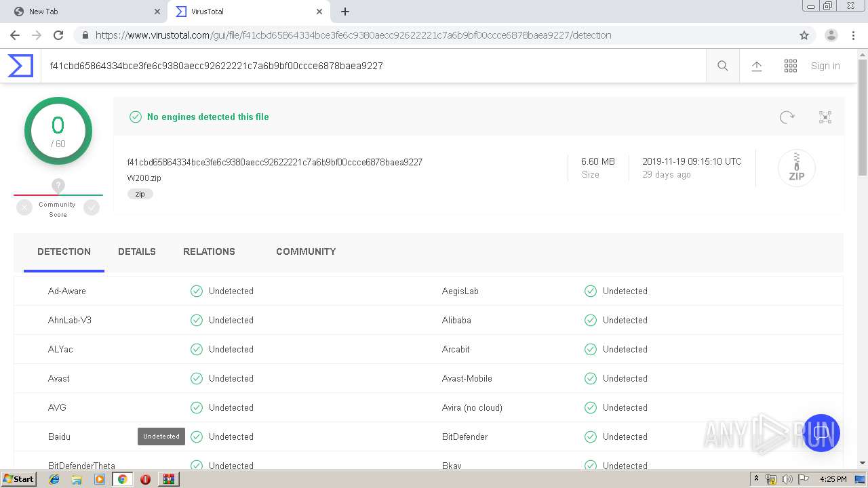Click the Arcabit engine name
Image resolution: width=868 pixels, height=488 pixels.
[x=456, y=349]
